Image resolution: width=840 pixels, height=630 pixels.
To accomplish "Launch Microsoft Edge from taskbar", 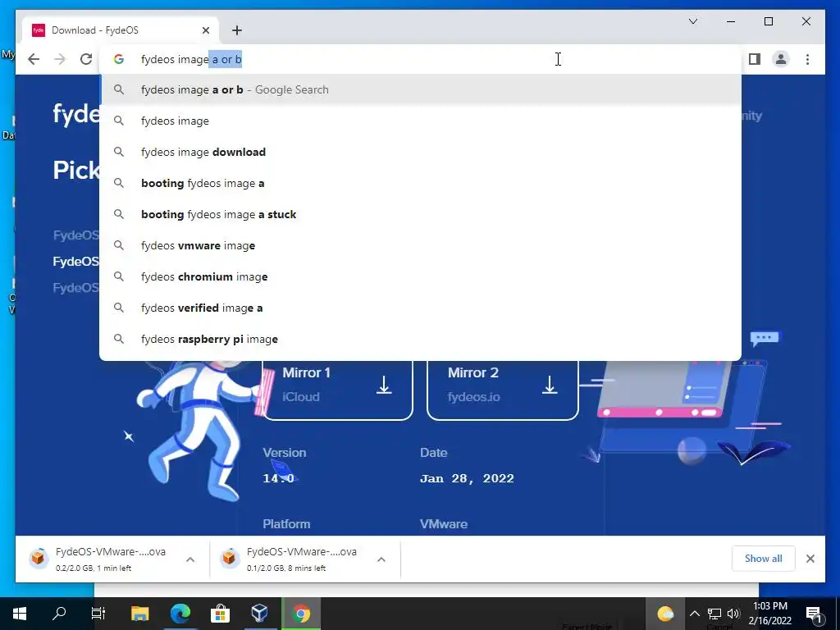I will 180,614.
